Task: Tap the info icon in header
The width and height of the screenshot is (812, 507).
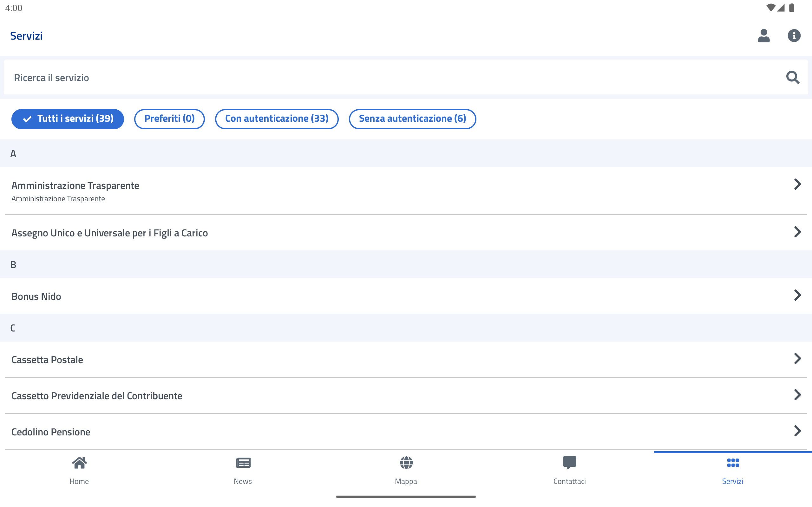Action: (x=794, y=35)
